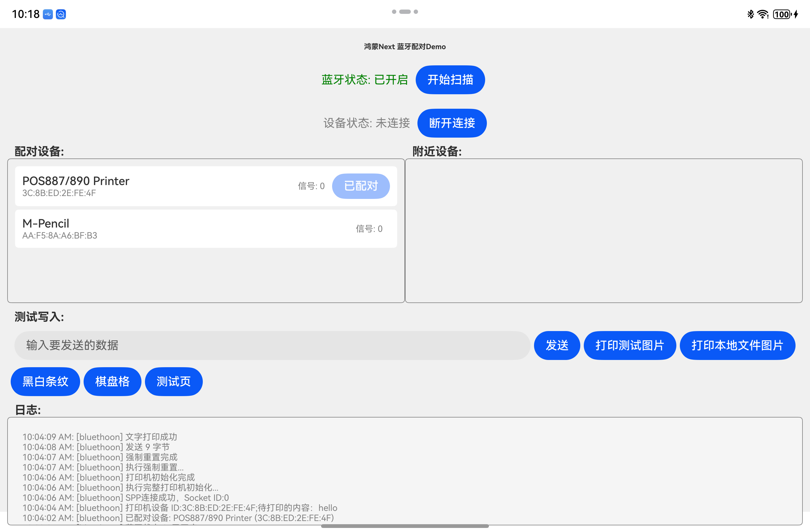Click the 文字打印成功 log entry
The height and width of the screenshot is (532, 810).
100,437
